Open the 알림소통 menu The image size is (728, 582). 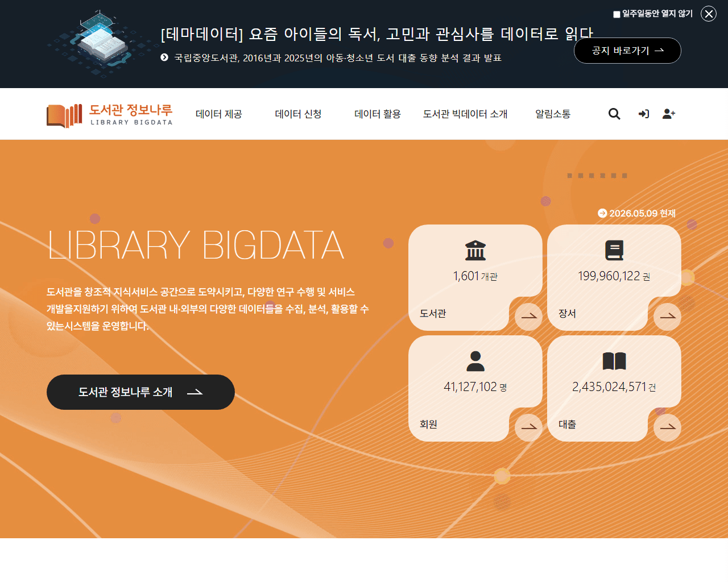[553, 114]
